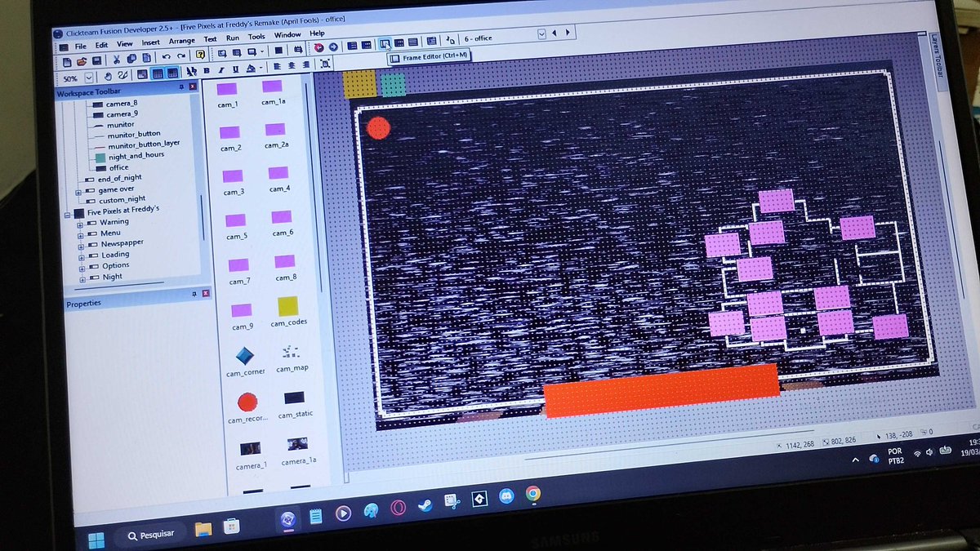Open the Frame Editor toolbar icon

click(x=385, y=43)
